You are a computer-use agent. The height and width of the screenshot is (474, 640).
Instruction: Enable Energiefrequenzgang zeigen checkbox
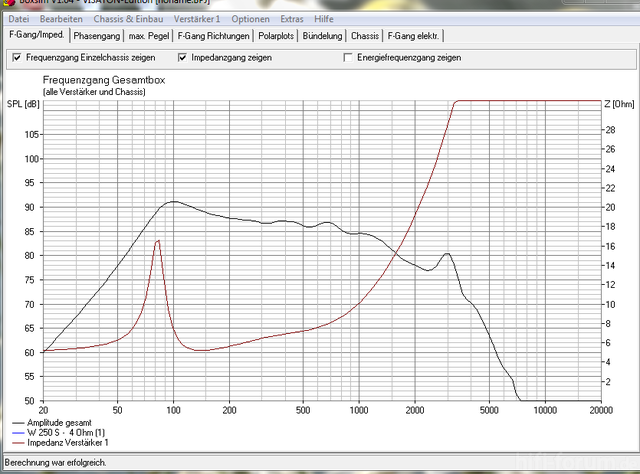(x=348, y=58)
